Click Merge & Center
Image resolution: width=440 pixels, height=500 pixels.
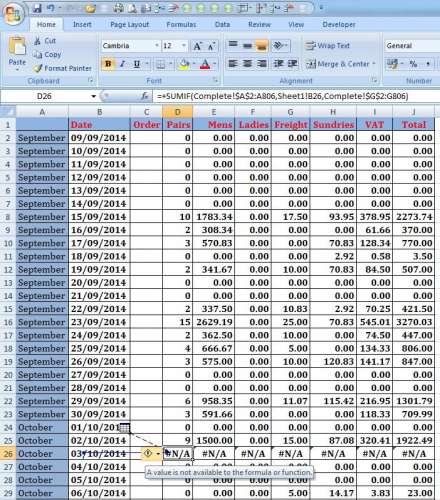point(337,64)
